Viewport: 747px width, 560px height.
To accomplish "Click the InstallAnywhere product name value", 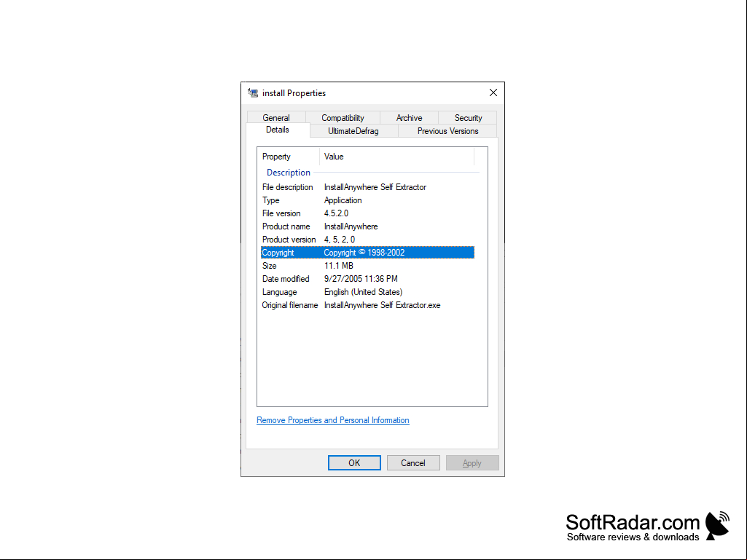I will pyautogui.click(x=351, y=226).
